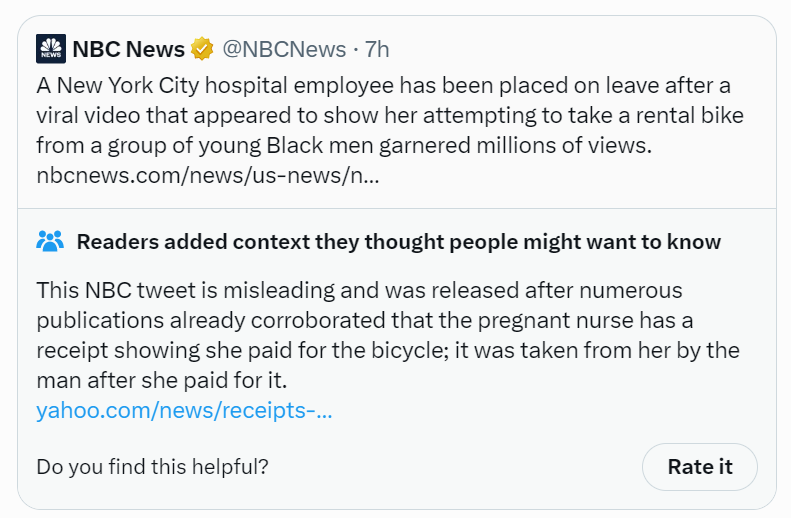Click the 7h tweet timestamp
The height and width of the screenshot is (518, 791).
(x=377, y=49)
